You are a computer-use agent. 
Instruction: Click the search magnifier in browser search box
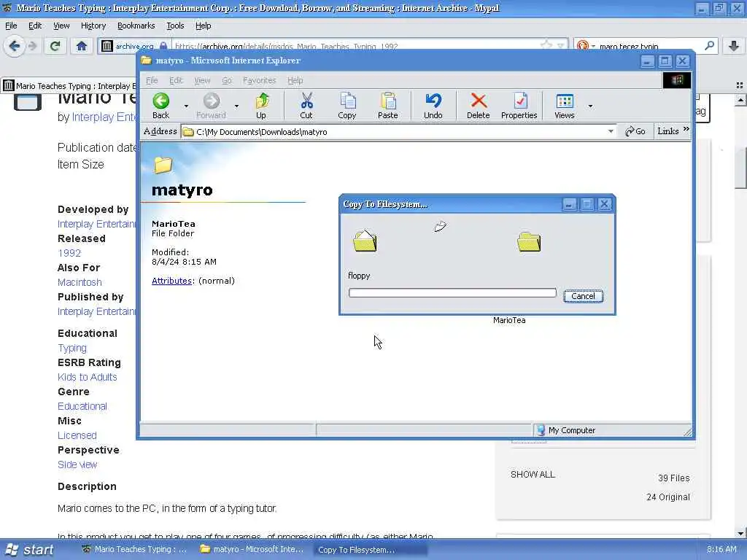[709, 46]
